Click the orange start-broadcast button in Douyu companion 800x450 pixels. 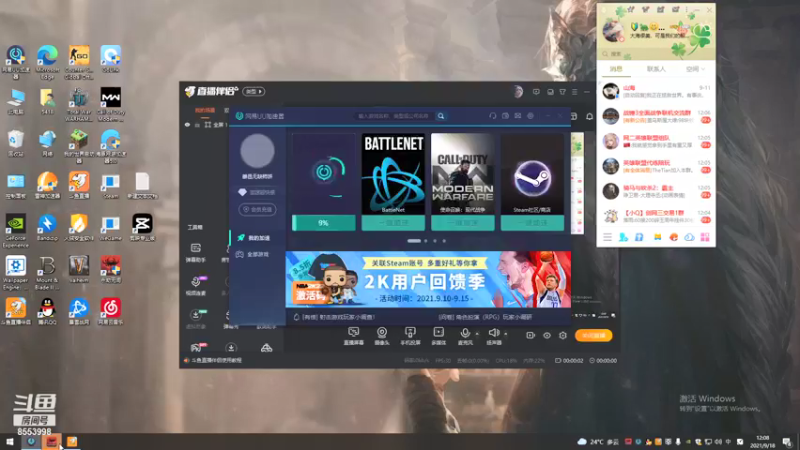tap(593, 335)
